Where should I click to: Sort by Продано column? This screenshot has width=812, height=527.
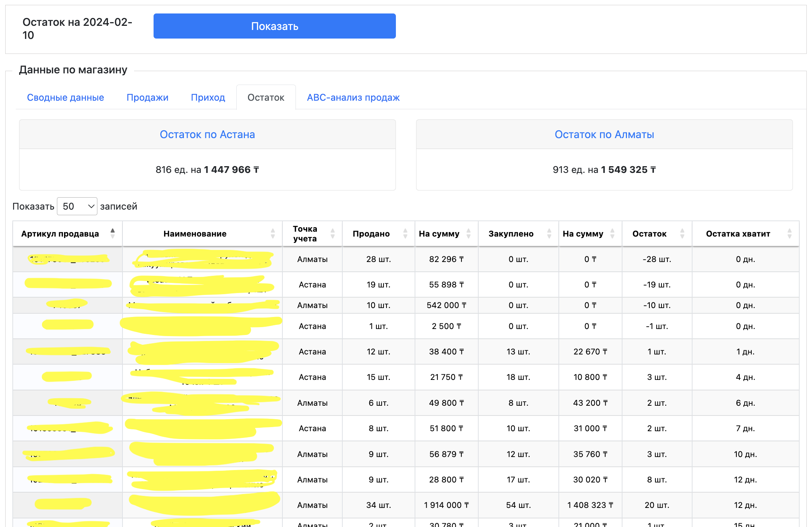(378, 234)
